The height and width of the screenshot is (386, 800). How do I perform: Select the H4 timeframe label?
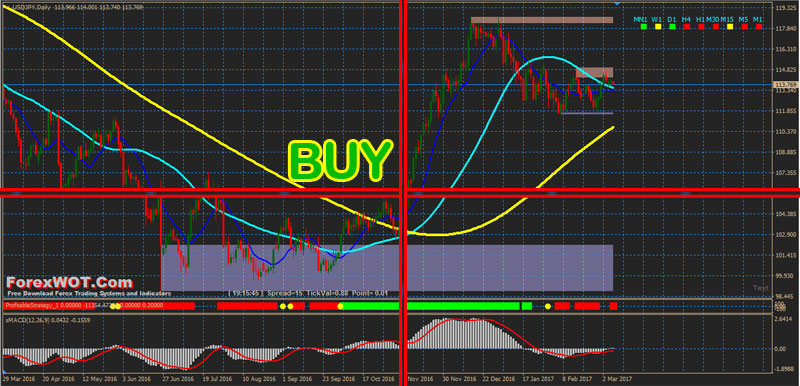pos(686,19)
